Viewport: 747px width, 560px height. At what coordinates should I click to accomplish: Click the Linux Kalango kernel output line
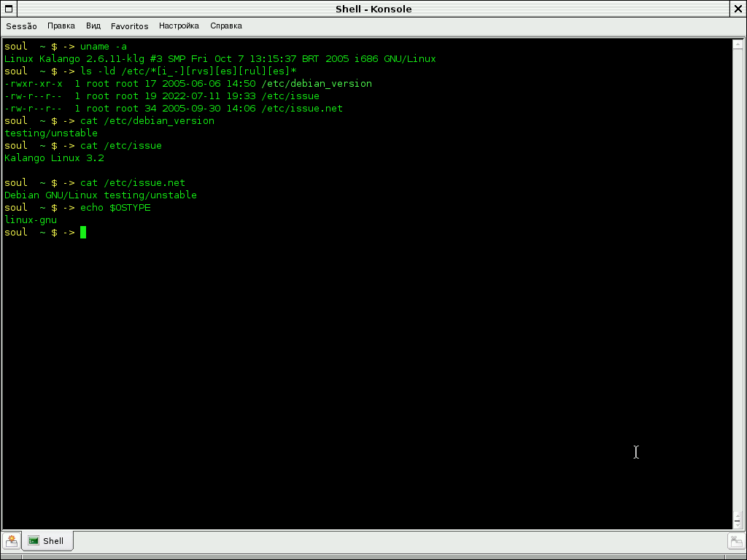pyautogui.click(x=220, y=58)
